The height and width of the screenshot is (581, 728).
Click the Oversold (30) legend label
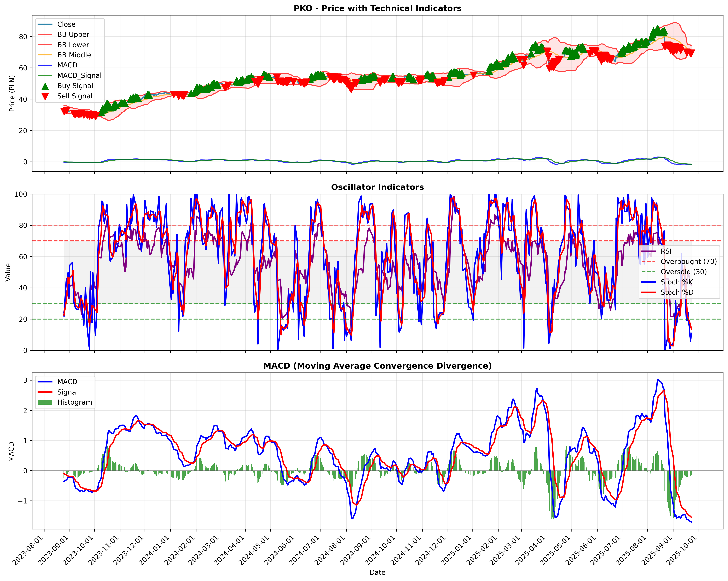click(684, 272)
